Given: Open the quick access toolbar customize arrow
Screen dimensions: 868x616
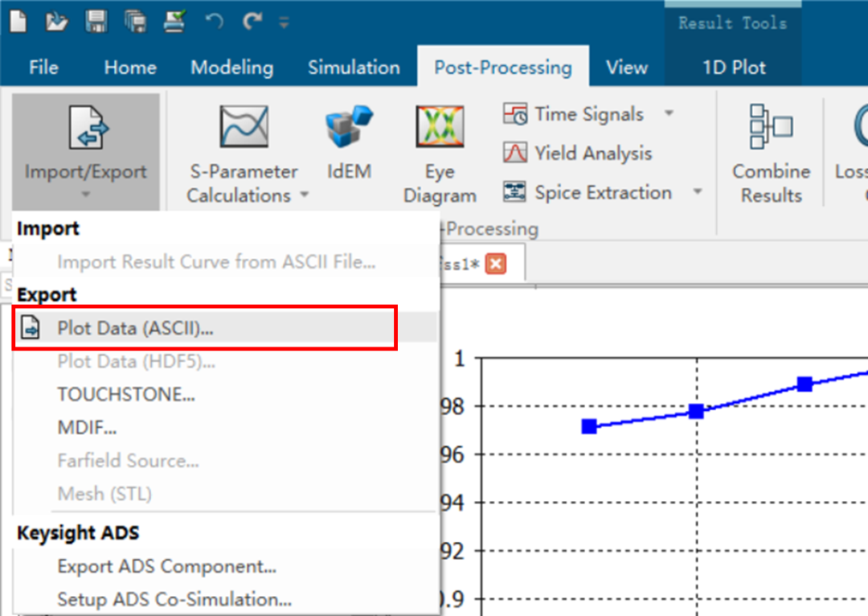Looking at the screenshot, I should click(x=284, y=23).
